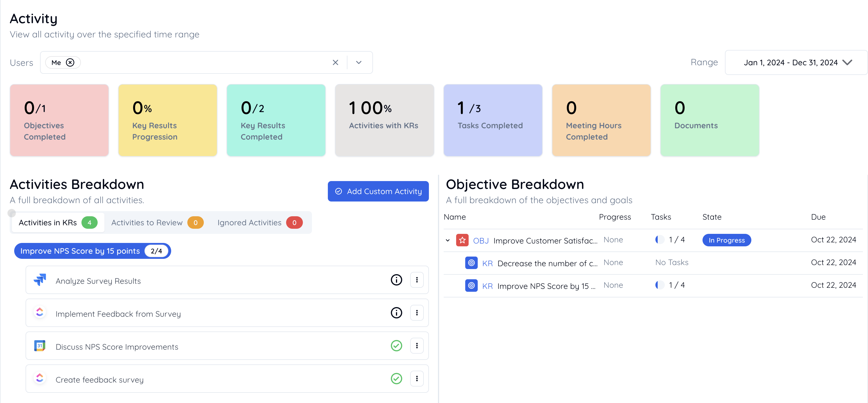Toggle the green checkmark on Discuss NPS Score Improvements
868x403 pixels.
click(x=396, y=346)
